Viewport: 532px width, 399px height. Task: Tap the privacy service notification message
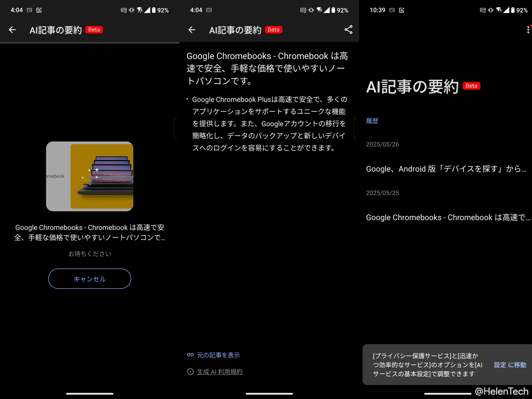(428, 365)
